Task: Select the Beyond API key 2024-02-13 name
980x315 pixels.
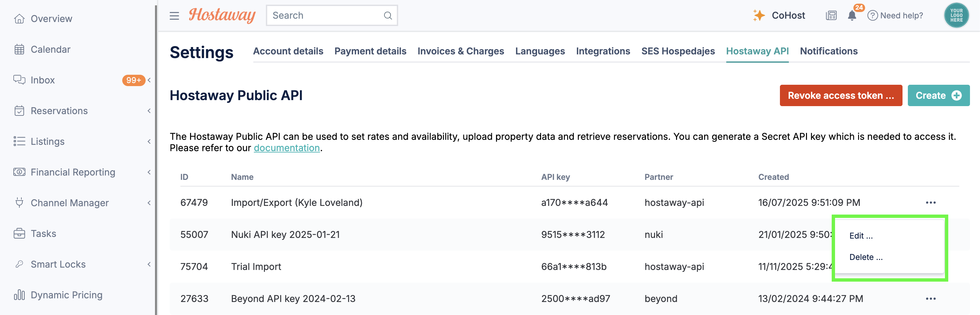Action: coord(293,299)
